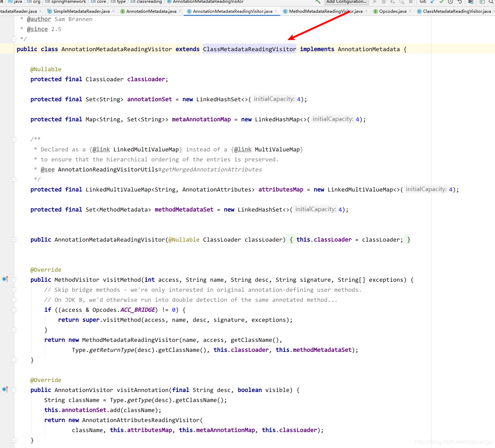This screenshot has width=495, height=448.
Task: Click attributesMap field name
Action: coord(281,189)
